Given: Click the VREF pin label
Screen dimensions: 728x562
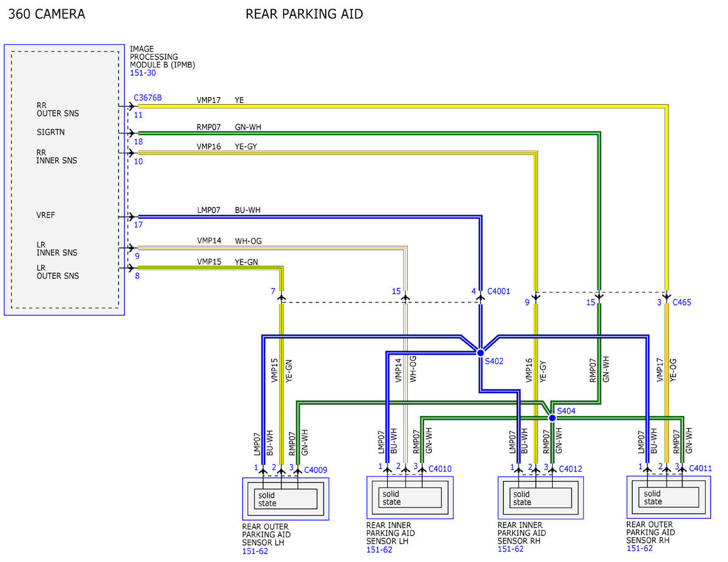Looking at the screenshot, I should 47,215.
